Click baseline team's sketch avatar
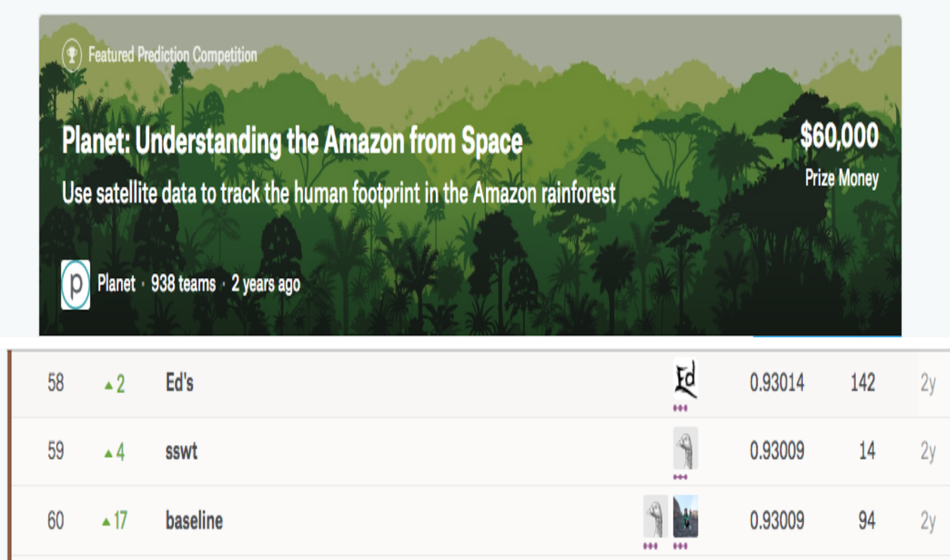This screenshot has height=560, width=950. coord(655,516)
